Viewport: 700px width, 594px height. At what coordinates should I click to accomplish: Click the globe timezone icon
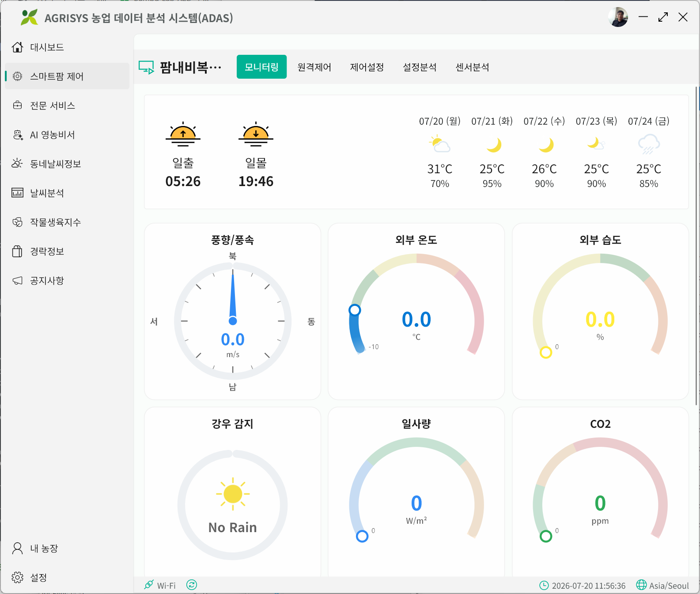641,585
